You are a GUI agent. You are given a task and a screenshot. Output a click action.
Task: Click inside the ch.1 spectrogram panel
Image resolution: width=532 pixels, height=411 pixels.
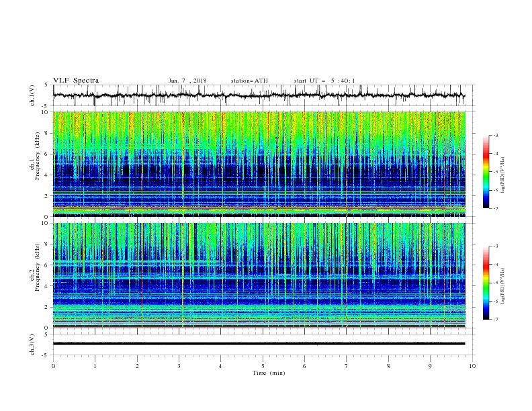(x=259, y=164)
